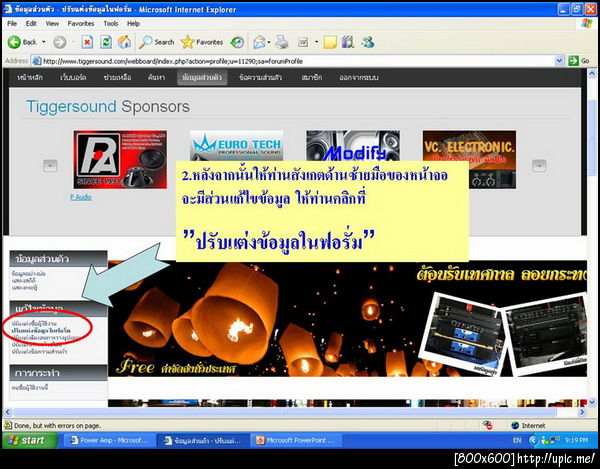Image resolution: width=600 pixels, height=469 pixels.
Task: Launch the Messenger people icon
Action: point(367,42)
